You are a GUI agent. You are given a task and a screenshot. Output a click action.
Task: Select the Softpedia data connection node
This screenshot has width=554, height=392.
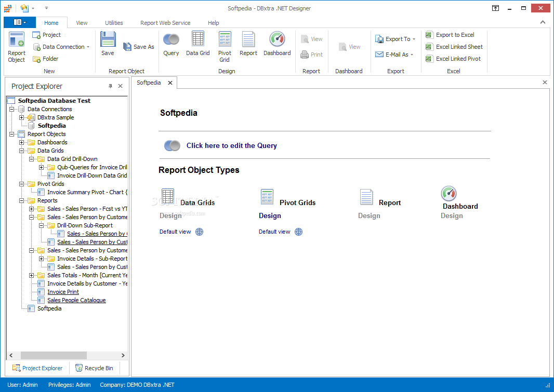[51, 126]
